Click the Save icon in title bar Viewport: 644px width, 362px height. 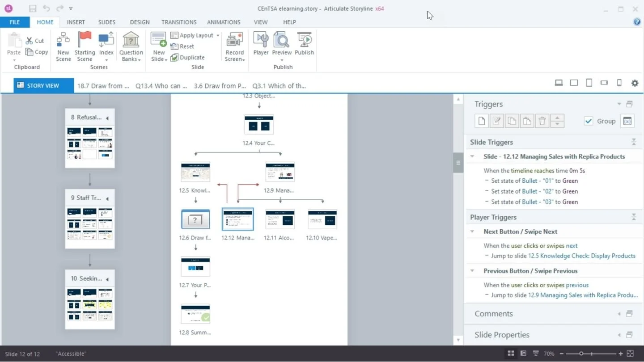pos(33,8)
